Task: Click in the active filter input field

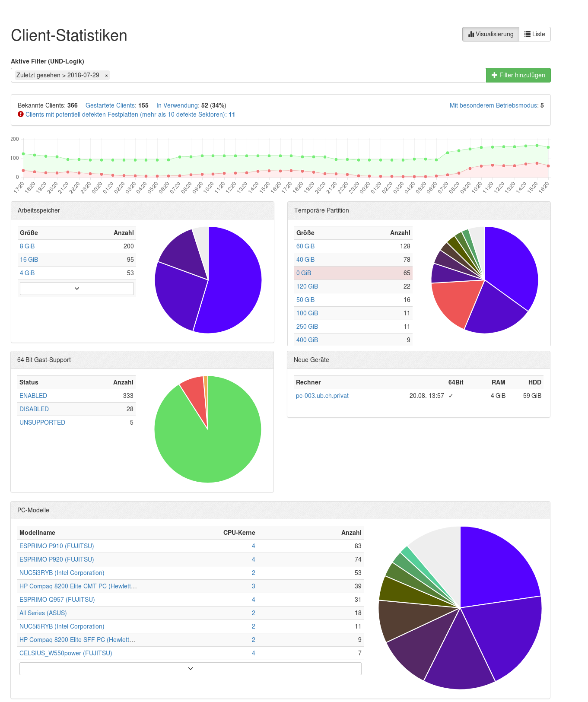Action: click(x=294, y=75)
